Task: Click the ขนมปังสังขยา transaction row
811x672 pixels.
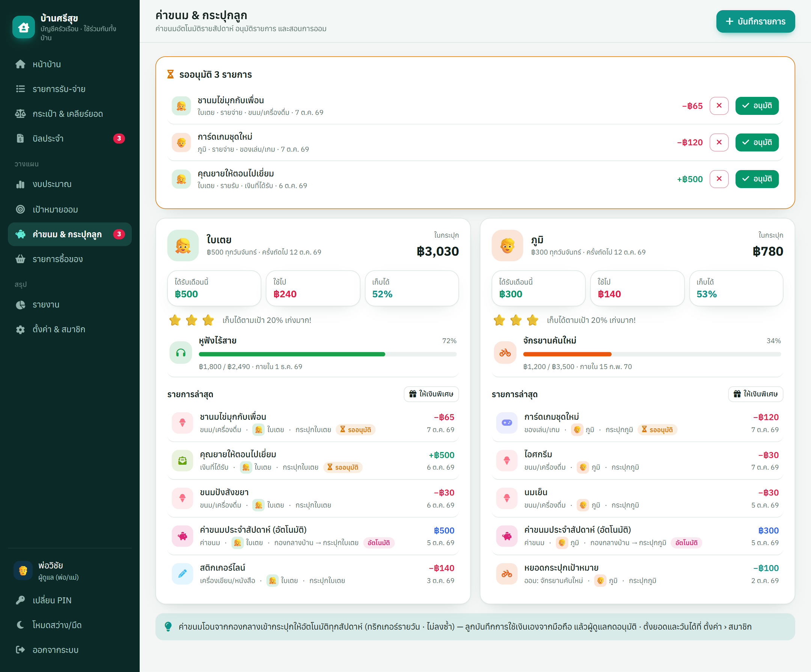Action: 313,498
